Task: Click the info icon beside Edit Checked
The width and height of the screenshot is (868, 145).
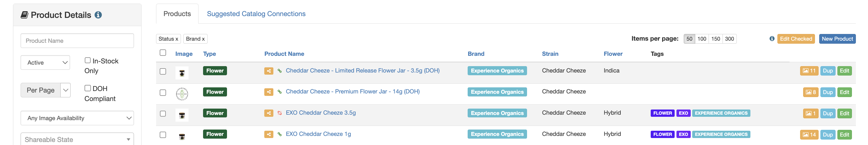Action: (x=772, y=39)
